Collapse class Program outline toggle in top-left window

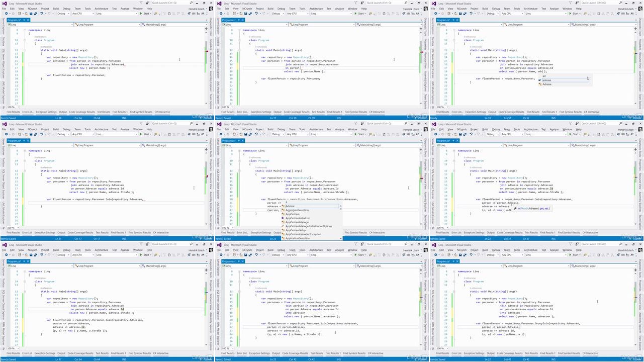tap(24, 40)
